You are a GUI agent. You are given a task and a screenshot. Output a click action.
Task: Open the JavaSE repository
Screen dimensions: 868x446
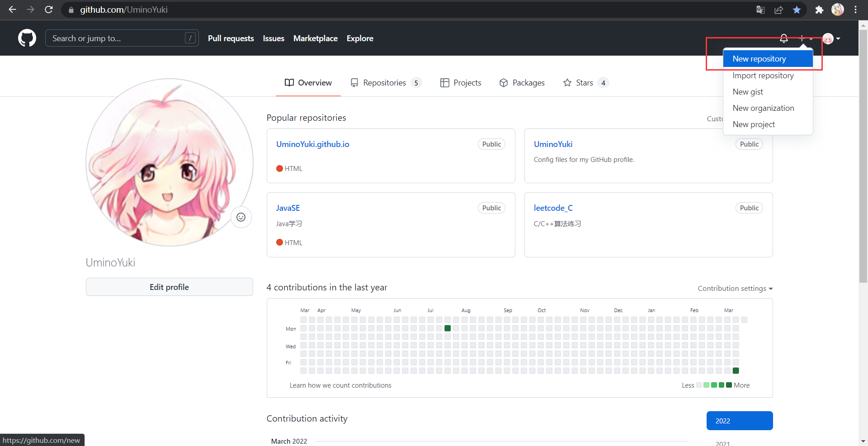pyautogui.click(x=288, y=208)
